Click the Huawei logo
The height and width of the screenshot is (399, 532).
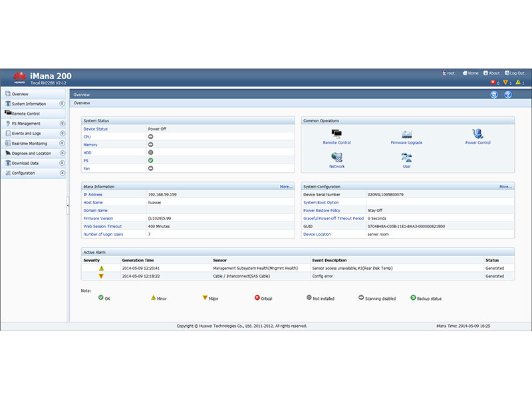(20, 78)
